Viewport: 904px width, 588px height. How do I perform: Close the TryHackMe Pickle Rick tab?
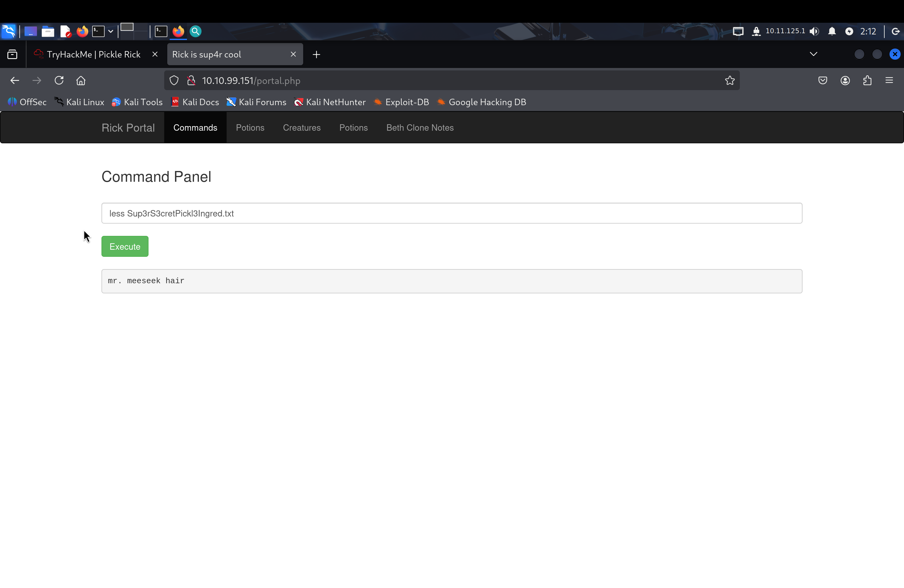pyautogui.click(x=155, y=54)
